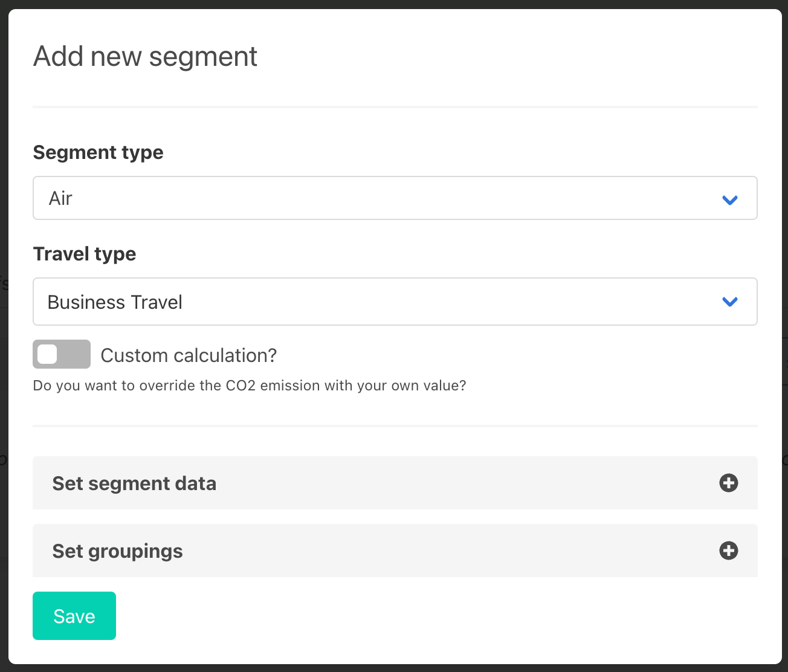
Task: Click the blue chevron in Travel type field
Action: click(730, 302)
